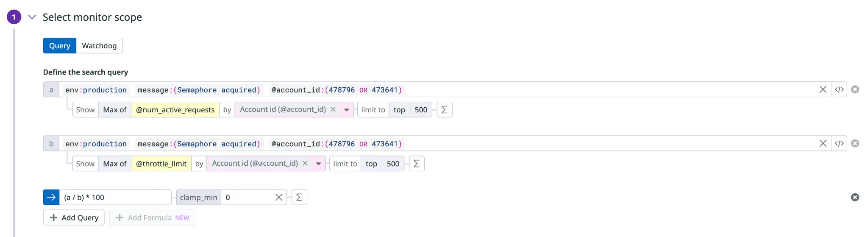
Task: Remove Account id group from query a
Action: pyautogui.click(x=333, y=109)
